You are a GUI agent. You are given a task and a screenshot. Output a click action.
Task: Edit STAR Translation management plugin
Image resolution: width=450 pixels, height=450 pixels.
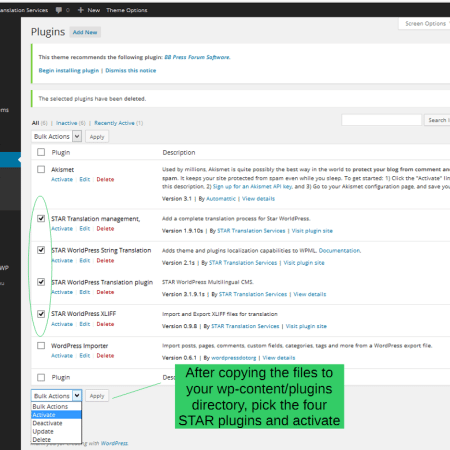click(x=85, y=229)
